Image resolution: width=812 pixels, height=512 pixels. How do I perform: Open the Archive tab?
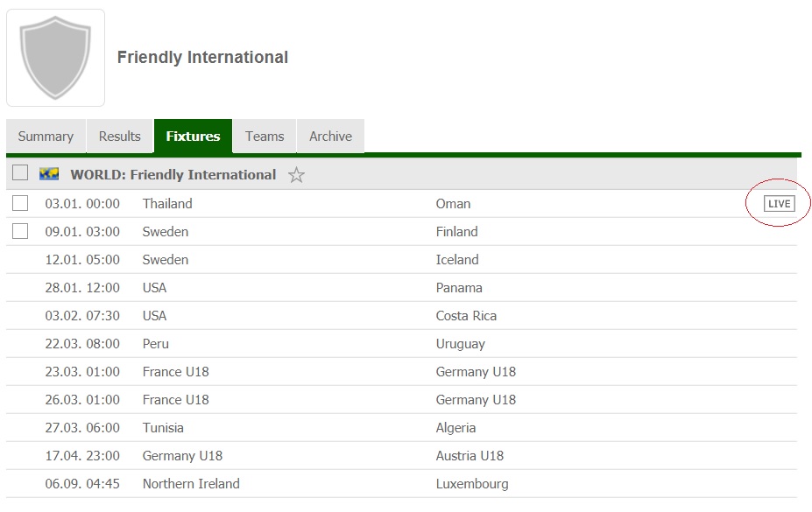click(330, 137)
